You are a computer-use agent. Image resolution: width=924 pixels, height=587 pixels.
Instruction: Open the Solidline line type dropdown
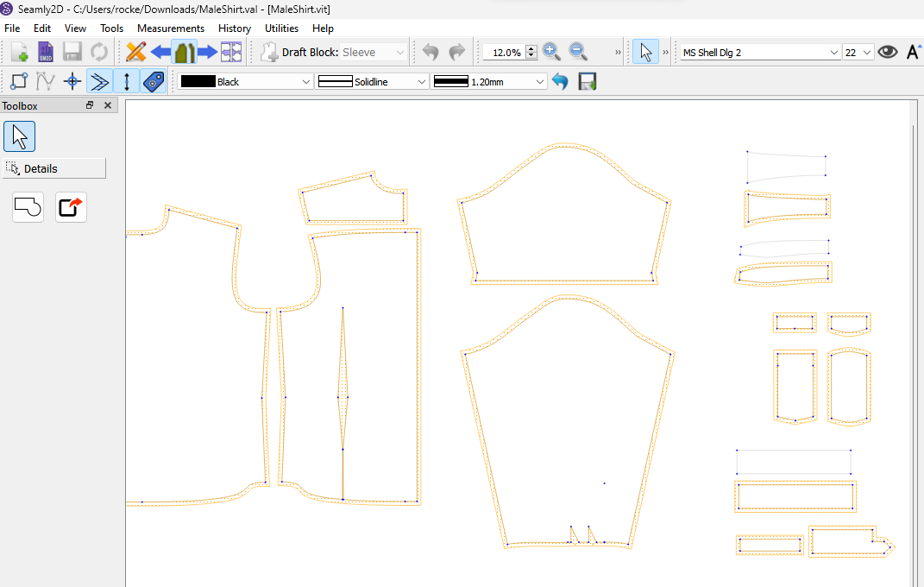[x=373, y=82]
